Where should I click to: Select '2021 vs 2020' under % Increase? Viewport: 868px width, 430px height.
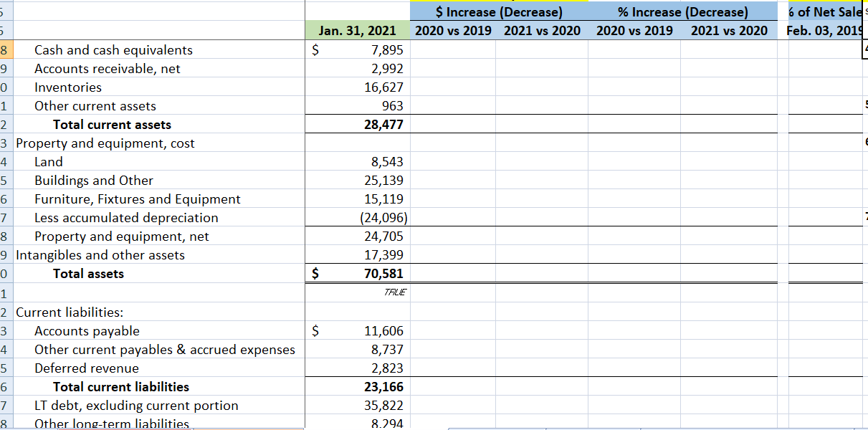[729, 30]
